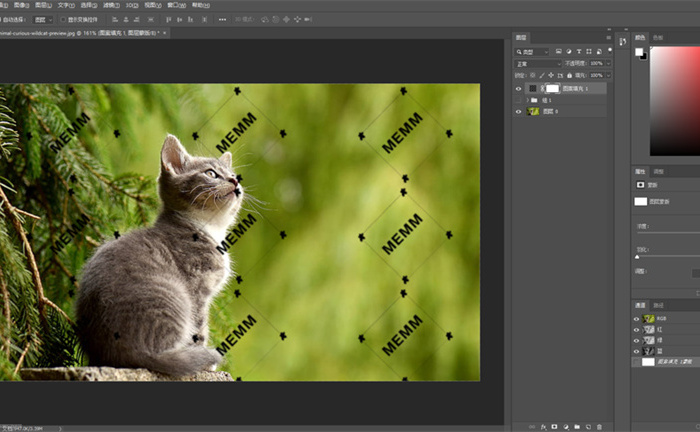Viewport: 700px width, 432px height.
Task: Show the hidden group 1 layer
Action: click(x=518, y=100)
